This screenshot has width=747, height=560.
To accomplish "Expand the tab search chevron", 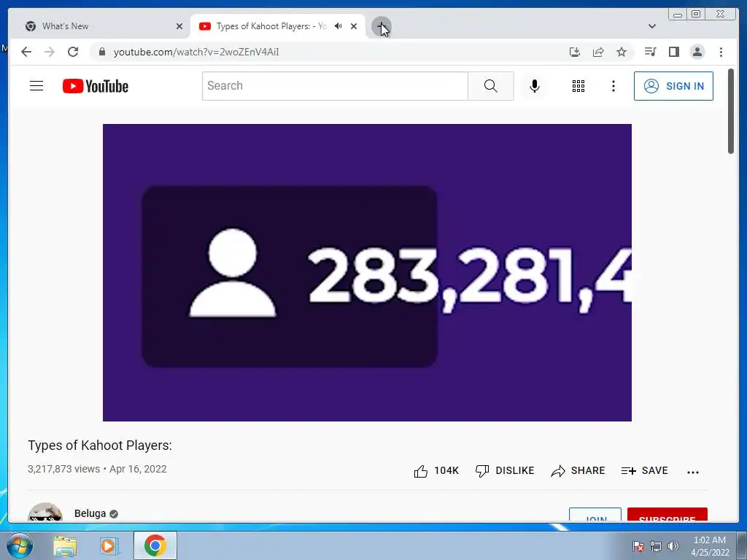I will click(652, 26).
